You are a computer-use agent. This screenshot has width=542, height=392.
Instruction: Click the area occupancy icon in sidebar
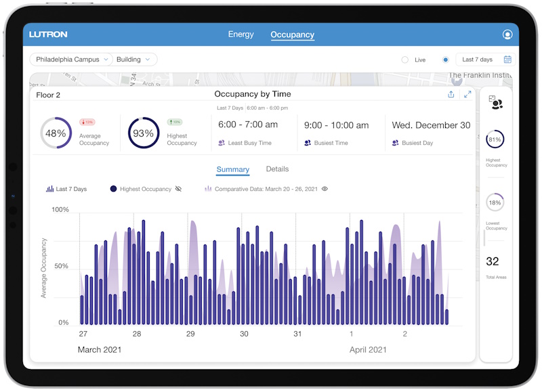(496, 102)
